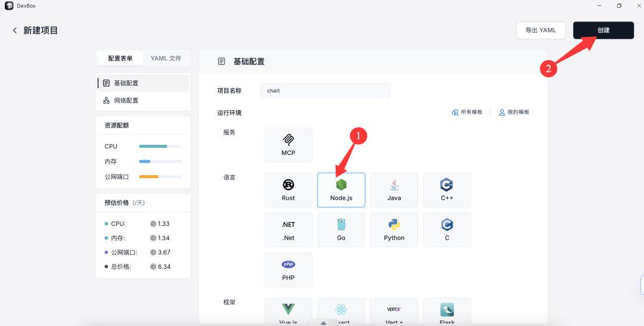Screen dimensions: 644x326
Task: Open 基础配置 in the sidebar
Action: pos(143,83)
